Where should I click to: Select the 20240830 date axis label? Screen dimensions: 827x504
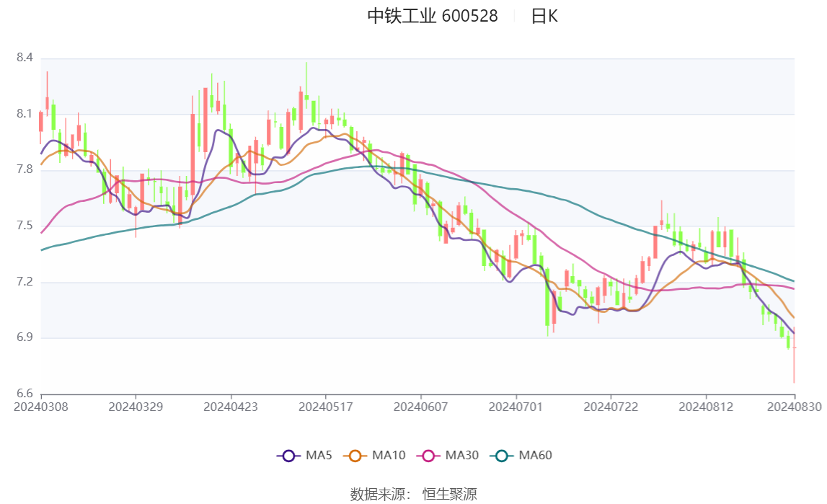(795, 407)
